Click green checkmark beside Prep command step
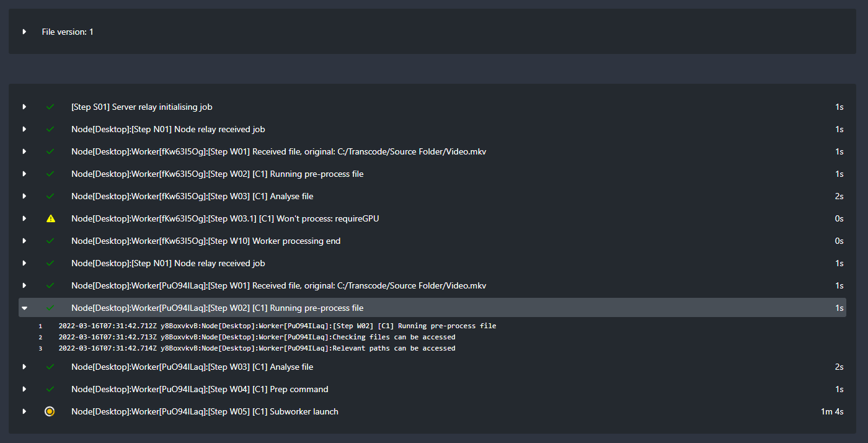This screenshot has height=443, width=868. coord(50,389)
